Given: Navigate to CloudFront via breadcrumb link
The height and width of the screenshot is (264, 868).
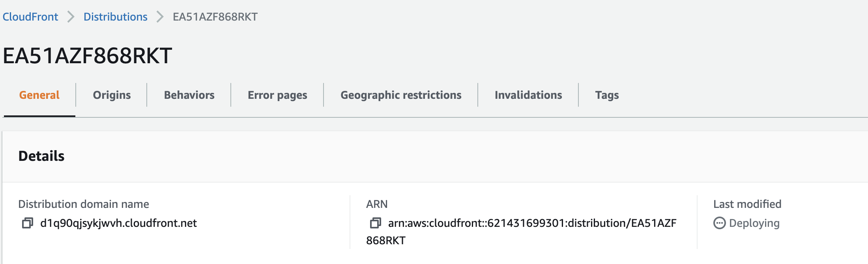Looking at the screenshot, I should (x=30, y=17).
